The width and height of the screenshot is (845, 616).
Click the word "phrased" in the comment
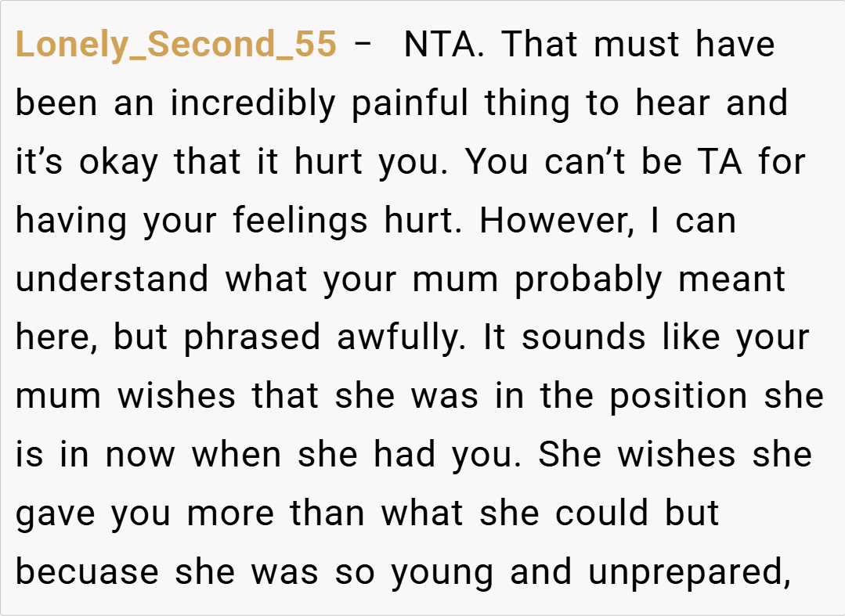251,339
